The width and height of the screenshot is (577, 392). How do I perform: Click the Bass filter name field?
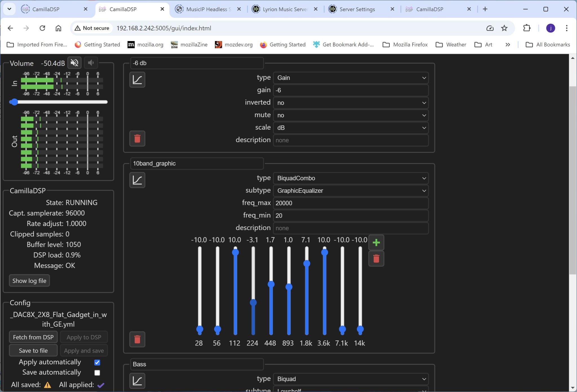(x=197, y=364)
